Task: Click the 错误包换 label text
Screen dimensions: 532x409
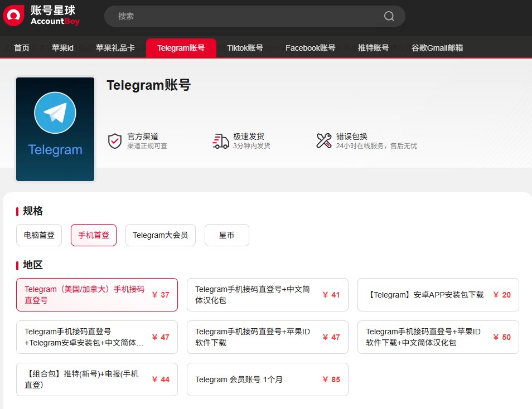Action: click(352, 137)
